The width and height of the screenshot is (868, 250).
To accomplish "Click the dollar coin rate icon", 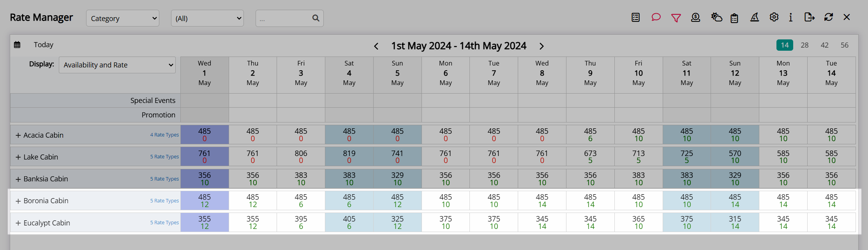I will pos(696,18).
